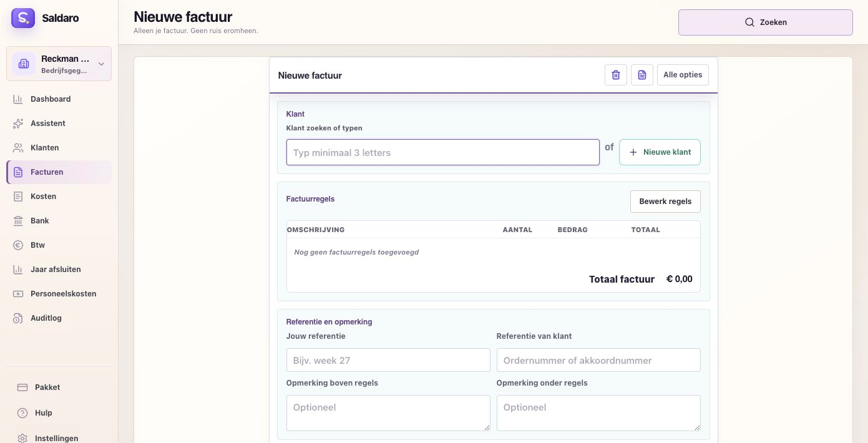The width and height of the screenshot is (868, 443).
Task: Click the Dashboard chart icon
Action: tap(18, 99)
